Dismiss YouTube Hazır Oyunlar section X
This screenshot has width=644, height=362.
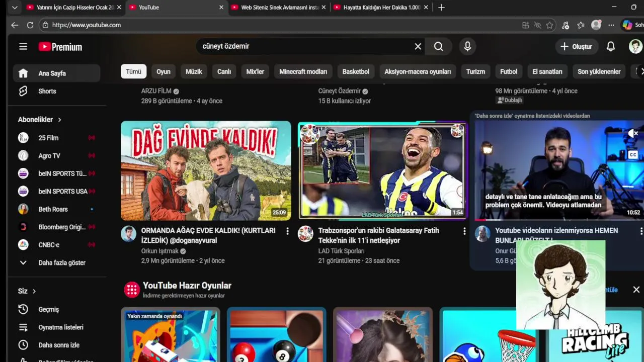(x=636, y=290)
